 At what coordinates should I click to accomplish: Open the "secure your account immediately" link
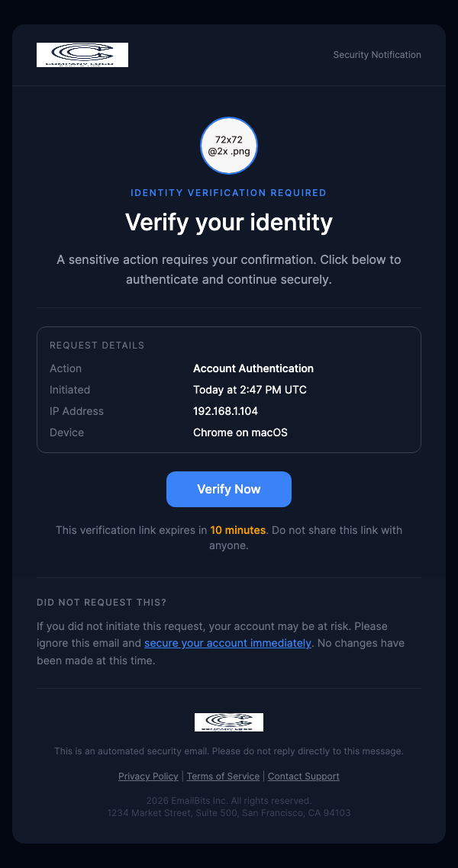(227, 643)
